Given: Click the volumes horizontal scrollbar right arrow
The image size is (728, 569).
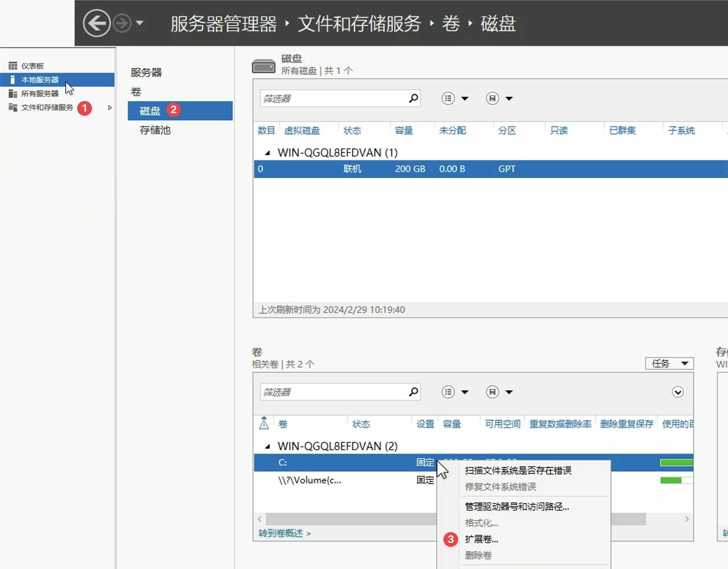Looking at the screenshot, I should pos(687,519).
